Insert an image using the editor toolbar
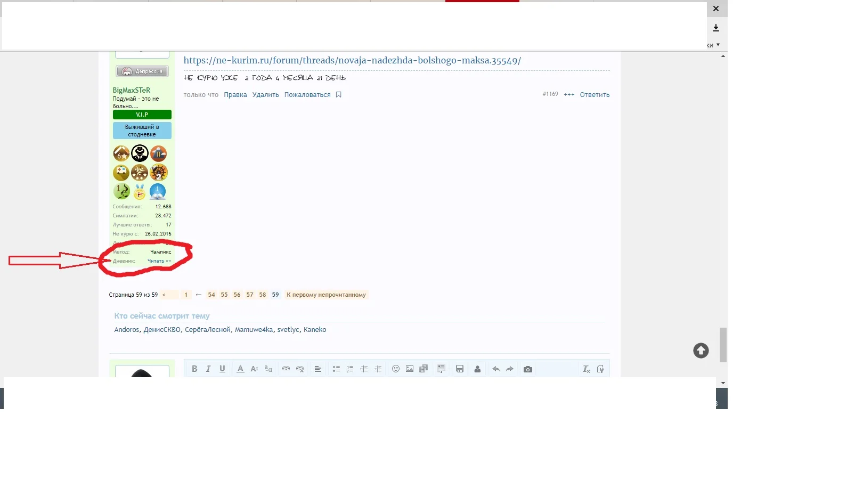The height and width of the screenshot is (504, 863). [409, 368]
